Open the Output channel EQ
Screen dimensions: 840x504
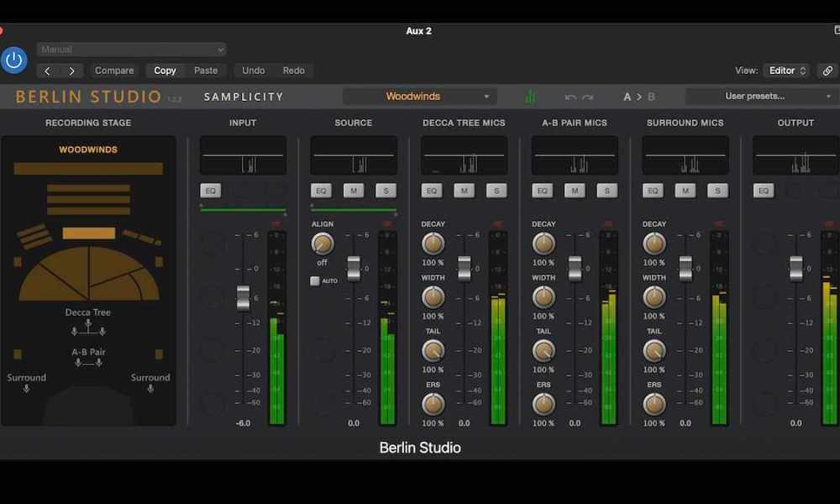tap(763, 191)
